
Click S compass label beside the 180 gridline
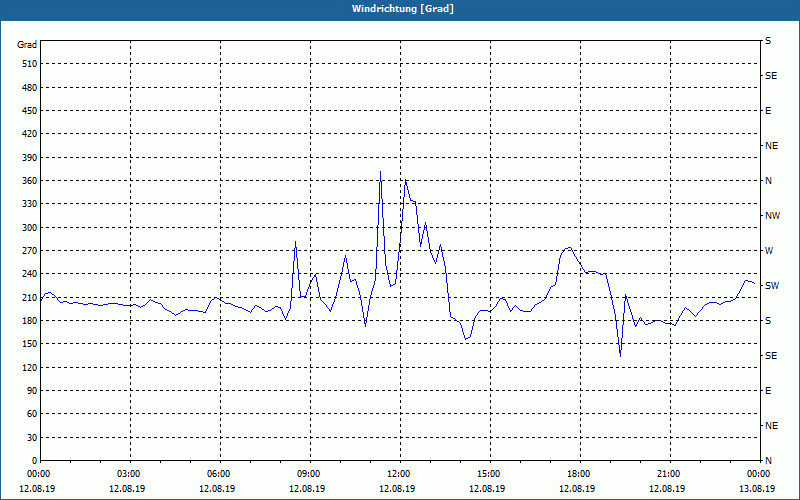pos(768,320)
